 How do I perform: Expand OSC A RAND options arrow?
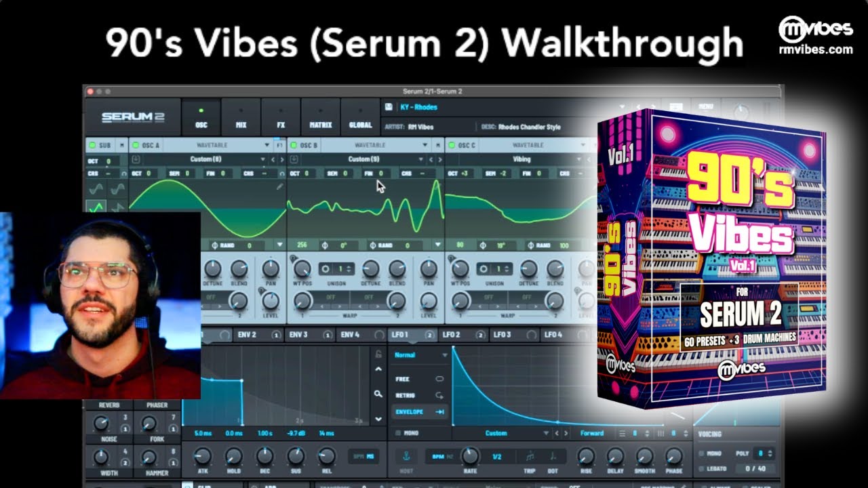click(x=279, y=245)
